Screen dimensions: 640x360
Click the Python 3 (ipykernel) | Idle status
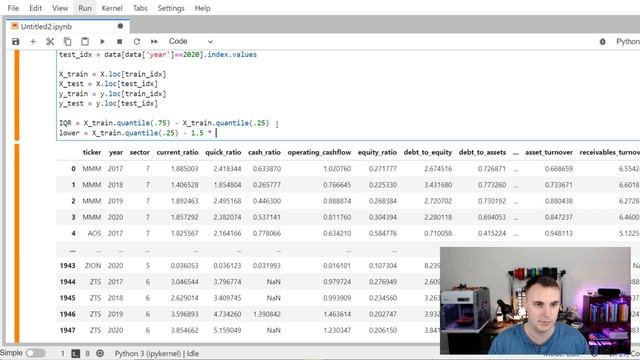[157, 353]
